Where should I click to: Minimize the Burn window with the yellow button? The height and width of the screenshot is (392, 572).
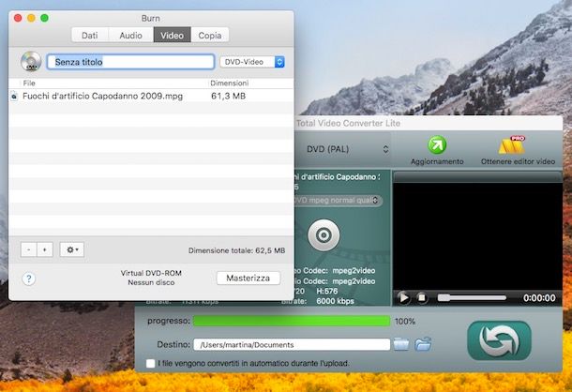pos(31,18)
